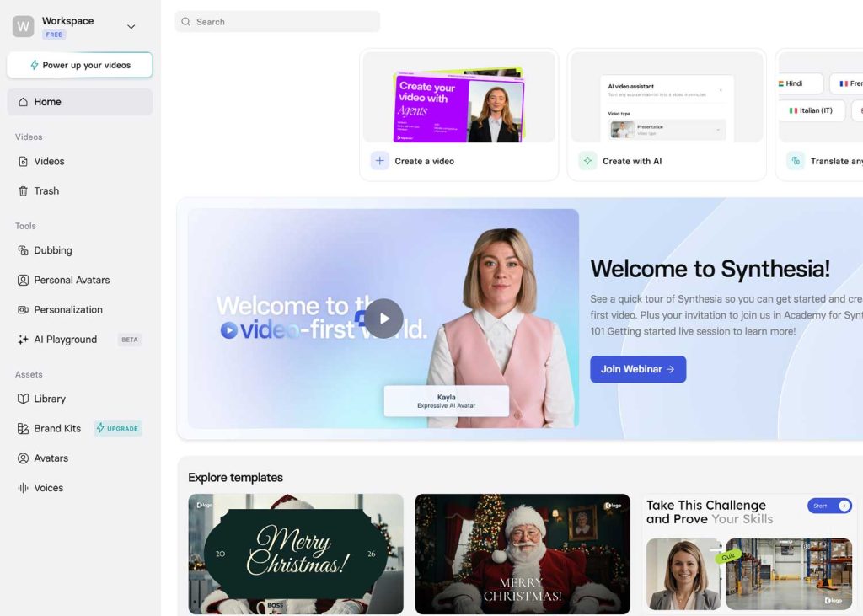Click the Presentation video type dropdown

pos(667,130)
